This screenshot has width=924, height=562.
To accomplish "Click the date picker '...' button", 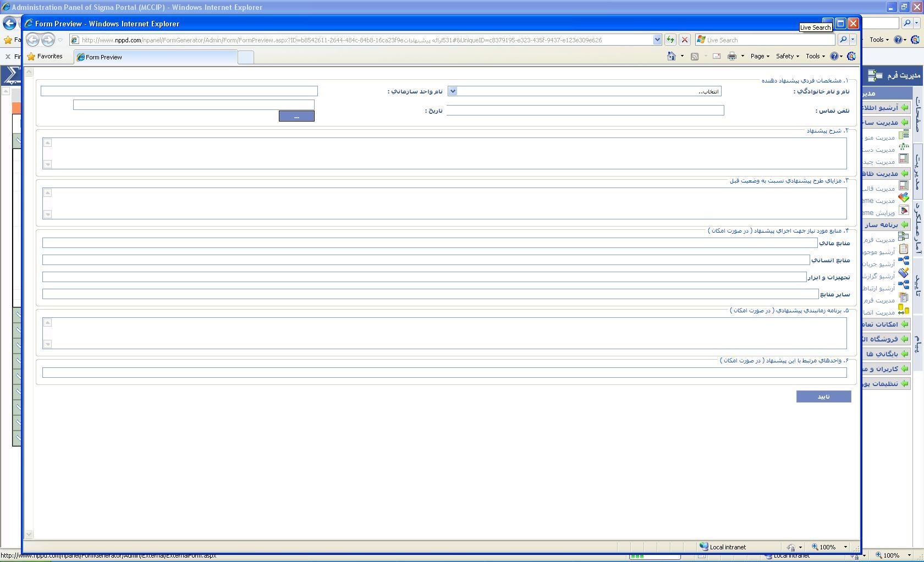I will tap(296, 116).
